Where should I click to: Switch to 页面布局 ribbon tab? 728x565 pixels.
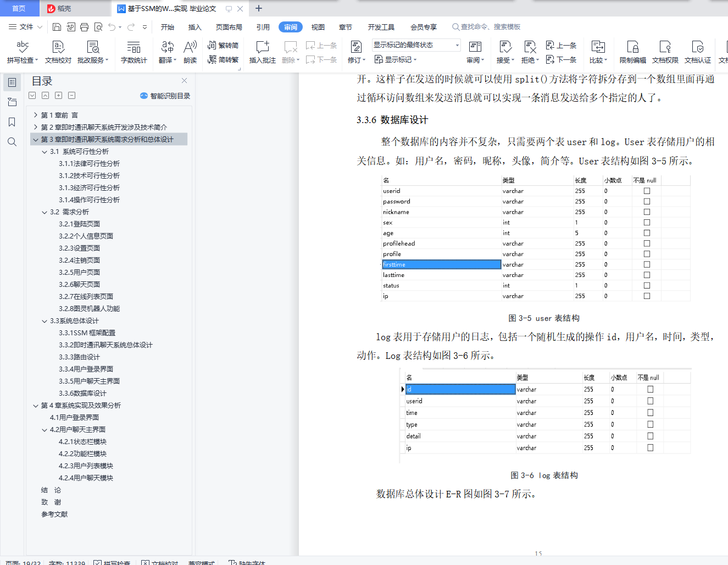[x=229, y=27]
